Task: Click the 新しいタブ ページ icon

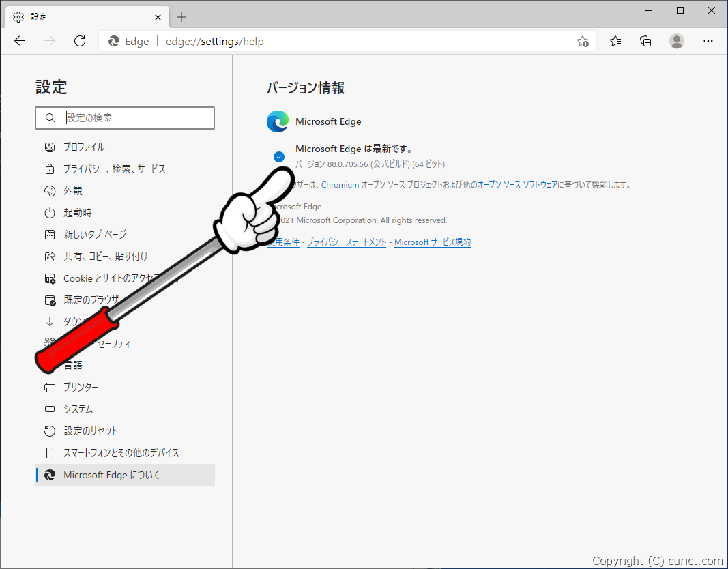Action: [x=50, y=235]
